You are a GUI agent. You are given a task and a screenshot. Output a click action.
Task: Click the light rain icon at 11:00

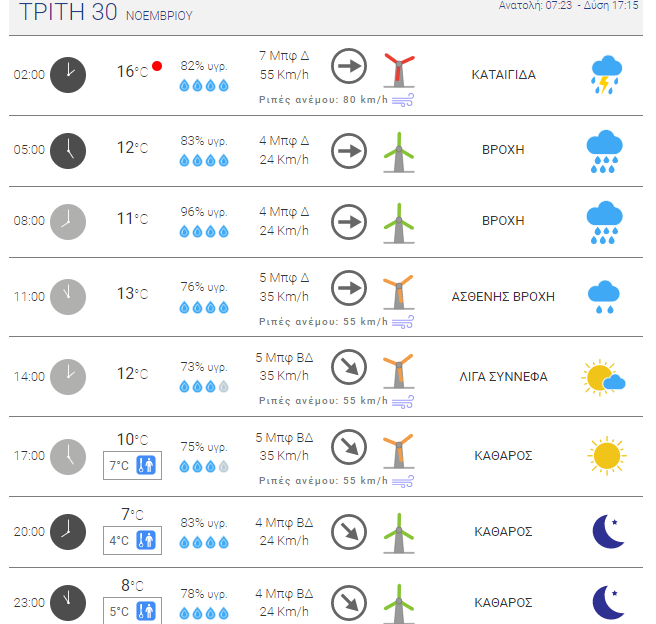(x=604, y=297)
